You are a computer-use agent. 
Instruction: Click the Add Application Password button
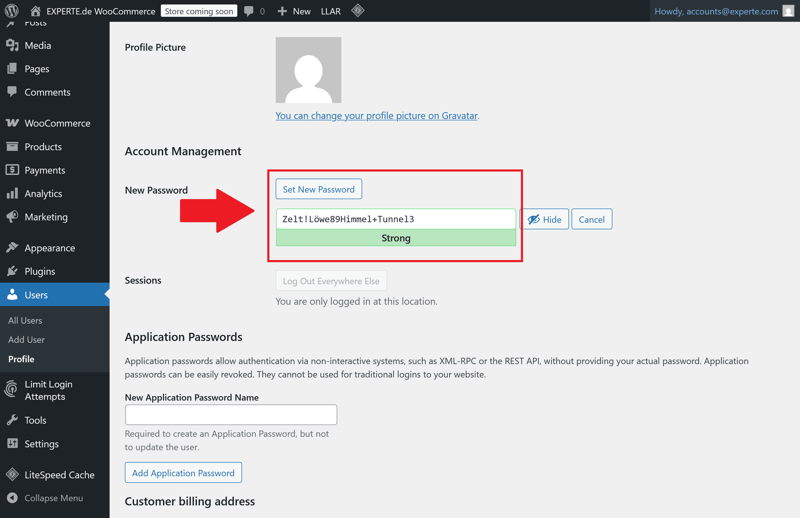183,473
